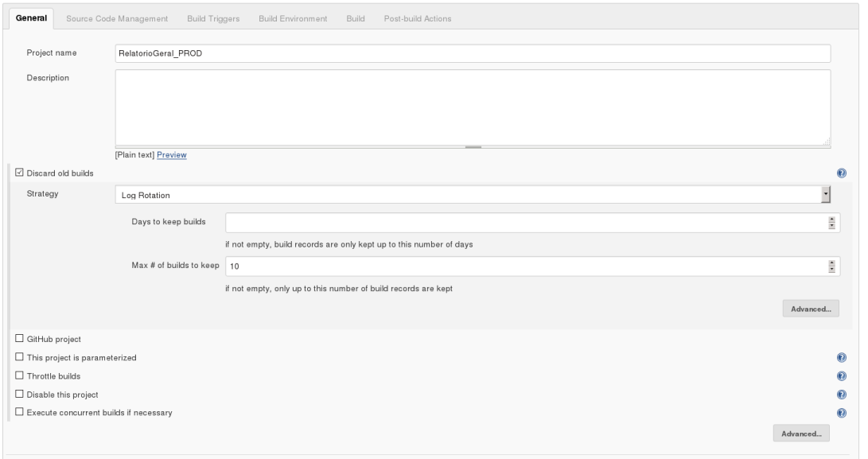868x459 pixels.
Task: Open help for This project is parameterized
Action: [x=841, y=358]
